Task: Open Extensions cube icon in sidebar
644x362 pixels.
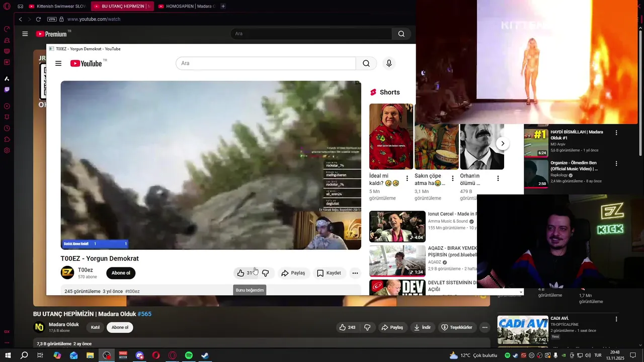Action: point(7,139)
